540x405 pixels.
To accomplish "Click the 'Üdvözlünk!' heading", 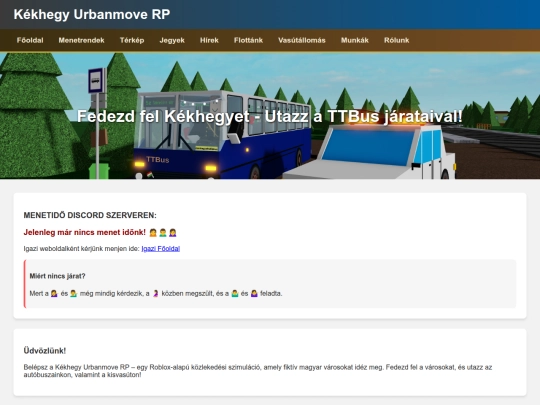I will point(45,351).
